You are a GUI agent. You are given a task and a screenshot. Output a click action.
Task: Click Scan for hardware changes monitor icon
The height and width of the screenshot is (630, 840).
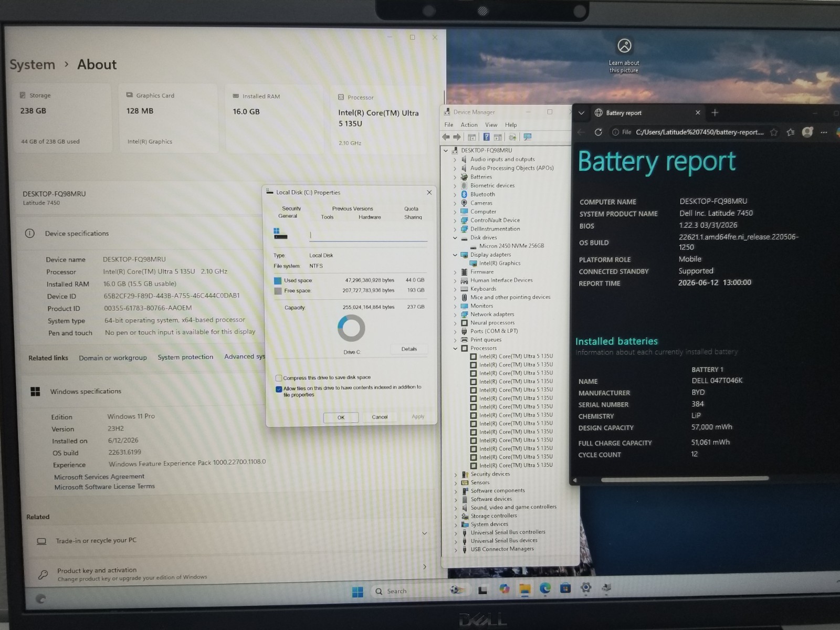[528, 137]
